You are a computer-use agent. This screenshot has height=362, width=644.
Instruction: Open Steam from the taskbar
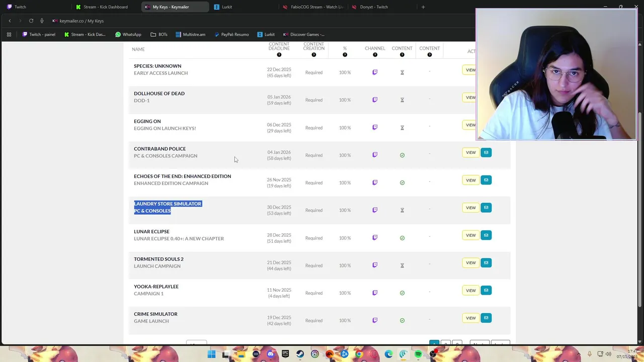click(300, 354)
